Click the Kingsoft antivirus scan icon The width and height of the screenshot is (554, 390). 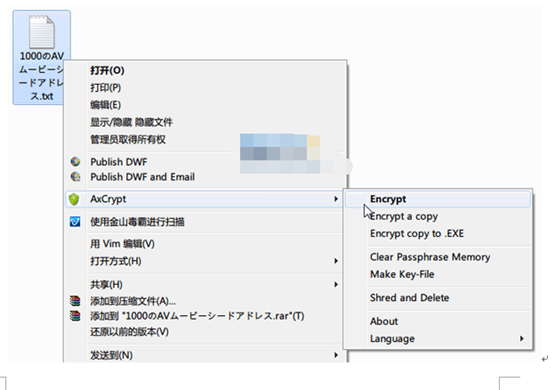75,222
